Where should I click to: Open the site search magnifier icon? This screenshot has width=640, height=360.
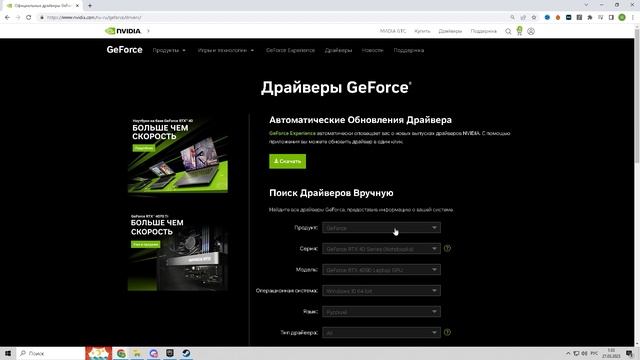pos(508,31)
